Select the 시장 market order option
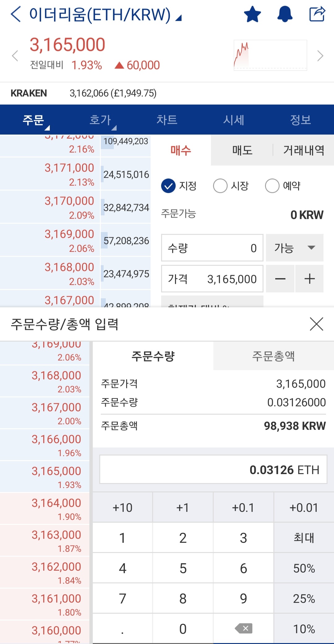Screen dimensions: 334x644 231,186
